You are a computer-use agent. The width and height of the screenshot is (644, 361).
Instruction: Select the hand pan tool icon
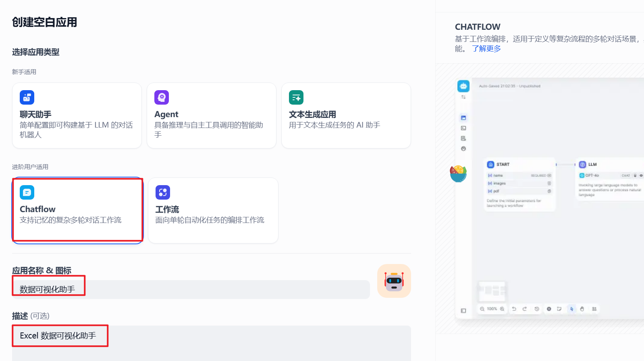[x=582, y=309]
